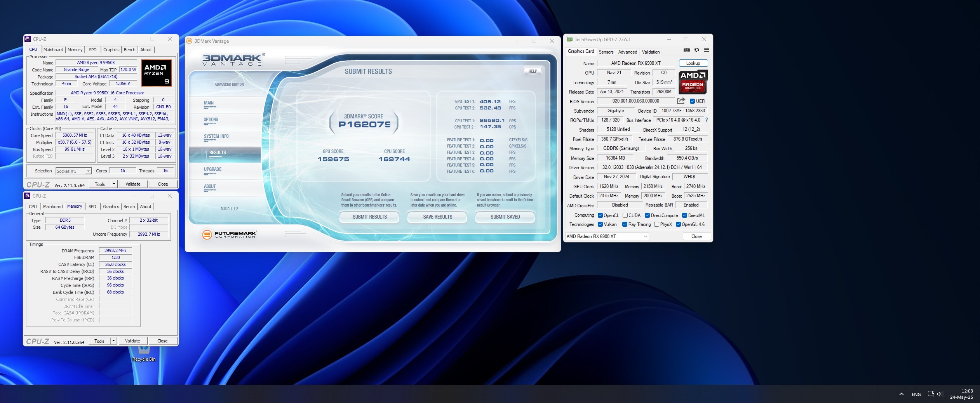Click the network display tray icon
This screenshot has height=403, width=980.
(930, 394)
